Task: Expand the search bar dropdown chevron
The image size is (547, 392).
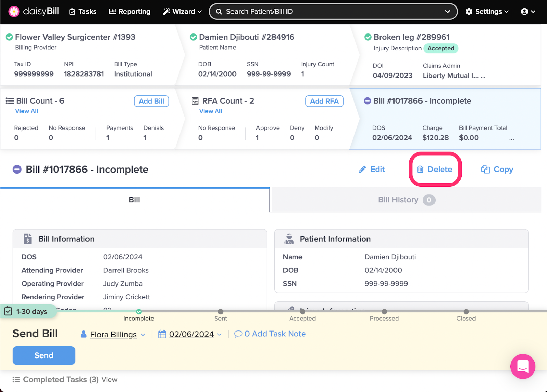Action: (x=447, y=12)
